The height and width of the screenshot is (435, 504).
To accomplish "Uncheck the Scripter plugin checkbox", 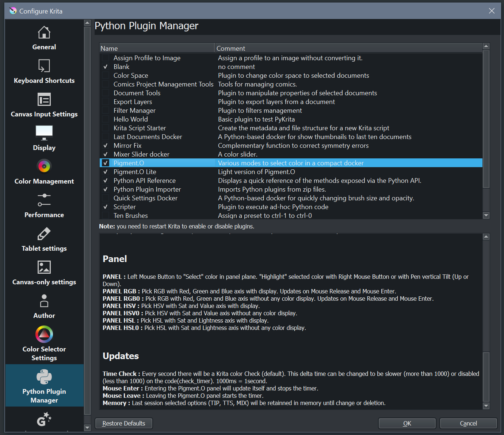I will pyautogui.click(x=106, y=207).
